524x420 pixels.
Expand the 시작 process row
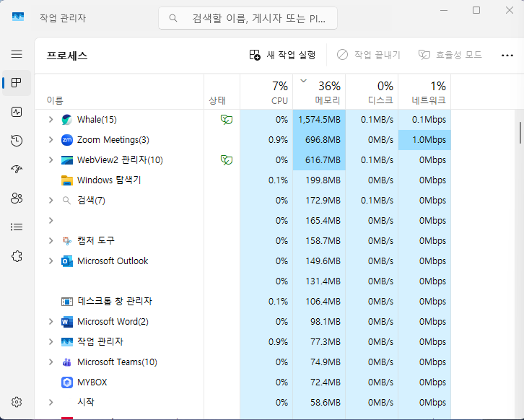pos(51,402)
